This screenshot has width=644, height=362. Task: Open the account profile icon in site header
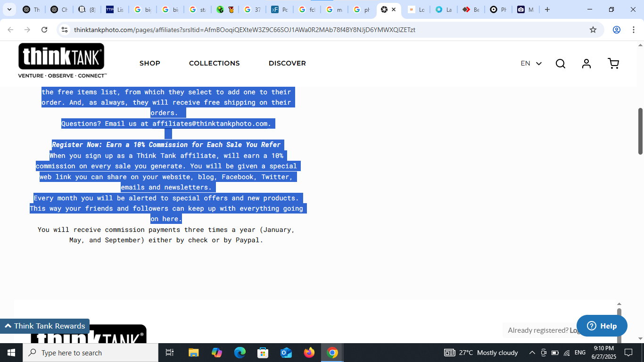586,64
